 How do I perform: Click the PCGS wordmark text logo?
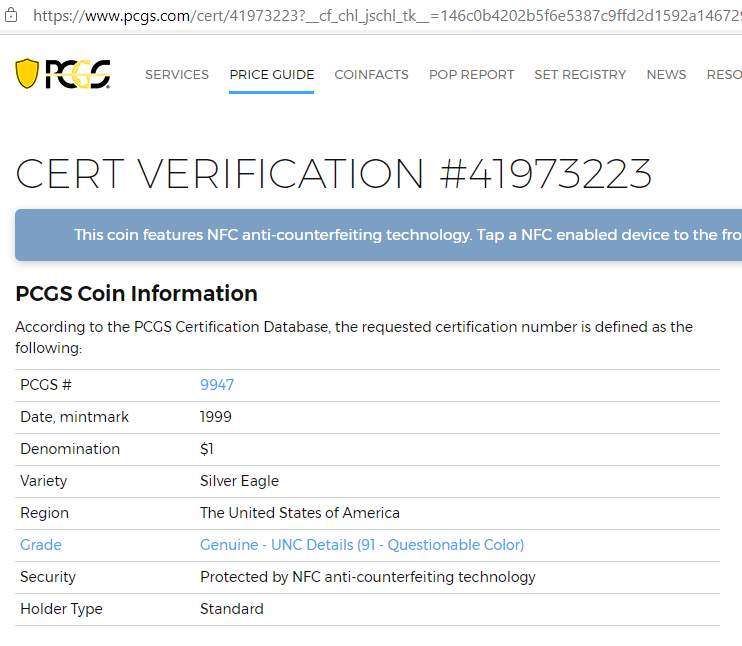(78, 74)
